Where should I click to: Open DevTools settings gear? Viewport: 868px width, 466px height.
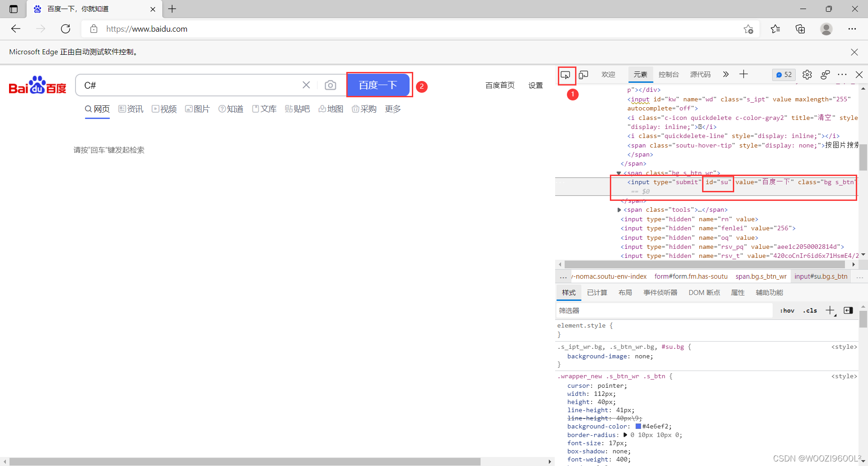click(x=807, y=75)
